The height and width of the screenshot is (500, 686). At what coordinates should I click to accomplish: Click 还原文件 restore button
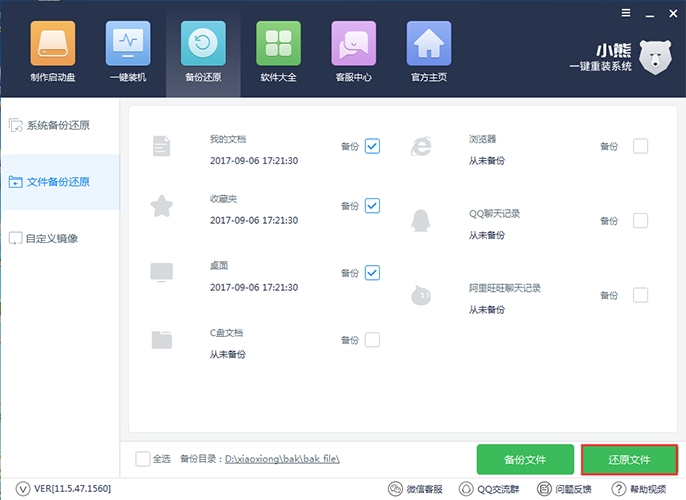click(x=629, y=459)
